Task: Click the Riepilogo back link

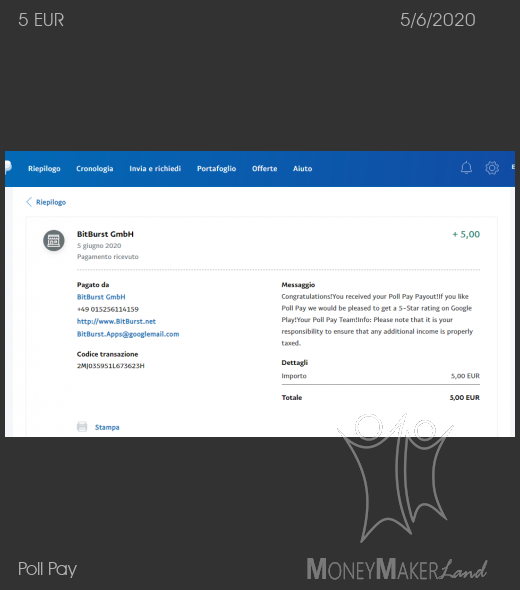Action: pos(51,202)
